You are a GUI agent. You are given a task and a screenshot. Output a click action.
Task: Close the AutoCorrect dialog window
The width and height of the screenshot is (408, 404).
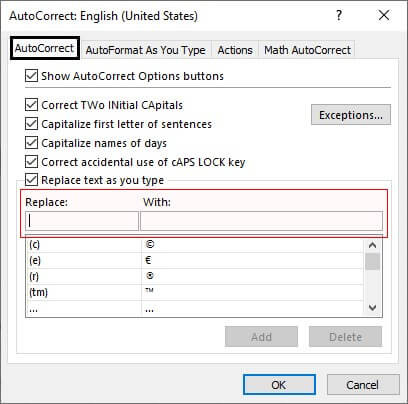(x=384, y=15)
